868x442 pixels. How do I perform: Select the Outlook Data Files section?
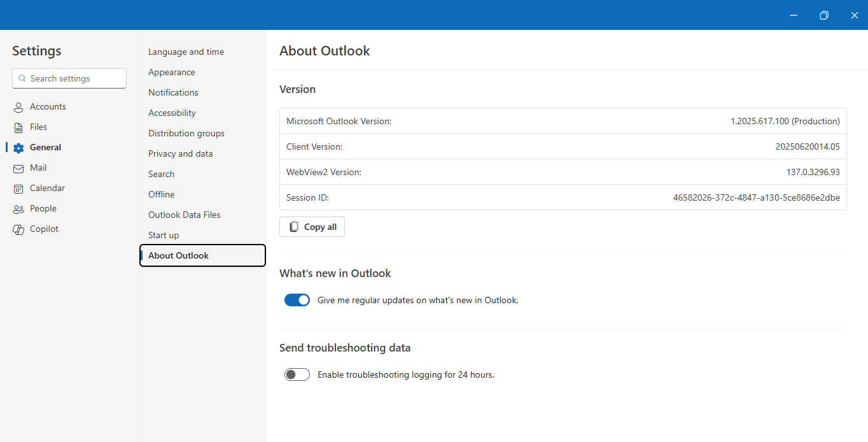coord(184,215)
